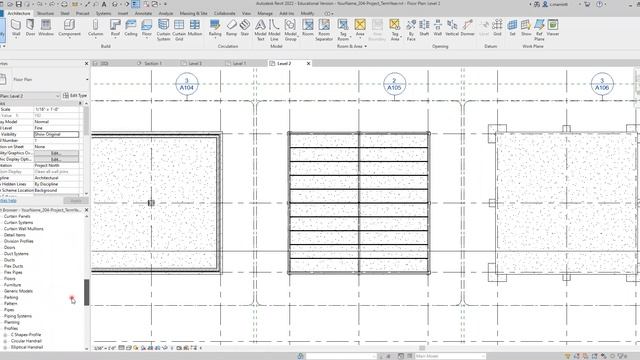Switch to the Annotate ribbon tab
This screenshot has height=360, width=640.
pos(143,13)
